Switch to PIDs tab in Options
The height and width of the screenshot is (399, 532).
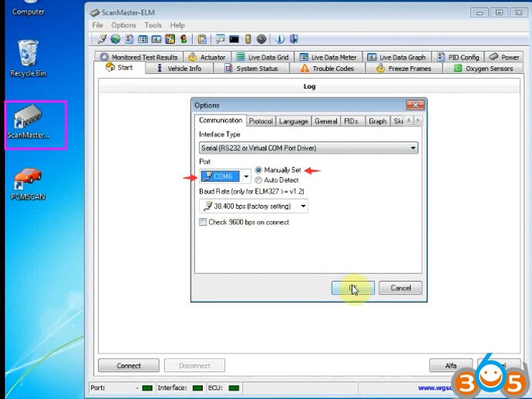click(x=351, y=122)
